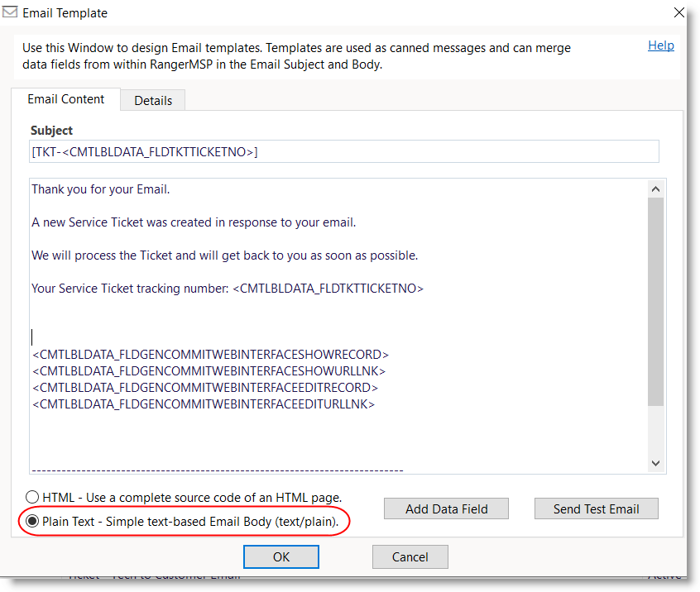Click the envelope icon in the title bar
Screen dimensions: 700x592
click(10, 12)
